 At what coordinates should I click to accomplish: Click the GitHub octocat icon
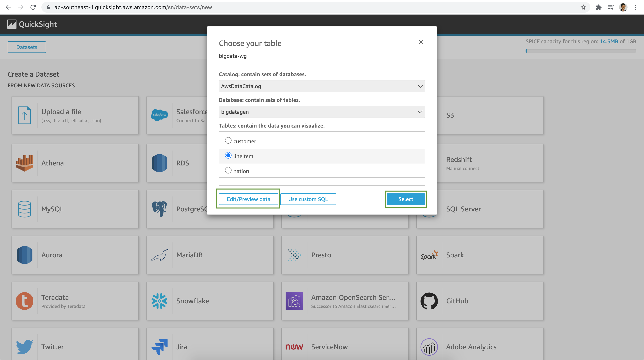pos(429,301)
